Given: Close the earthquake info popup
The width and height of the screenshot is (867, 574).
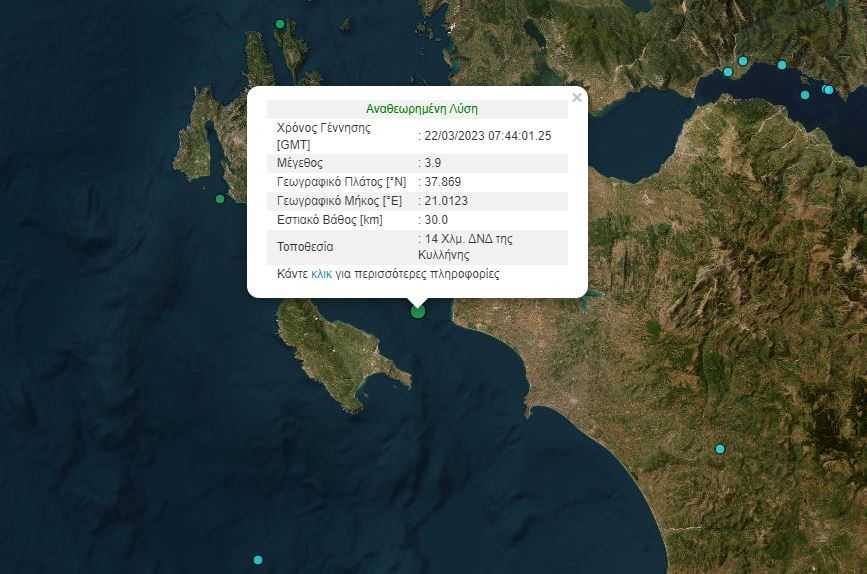Looking at the screenshot, I should 576,98.
